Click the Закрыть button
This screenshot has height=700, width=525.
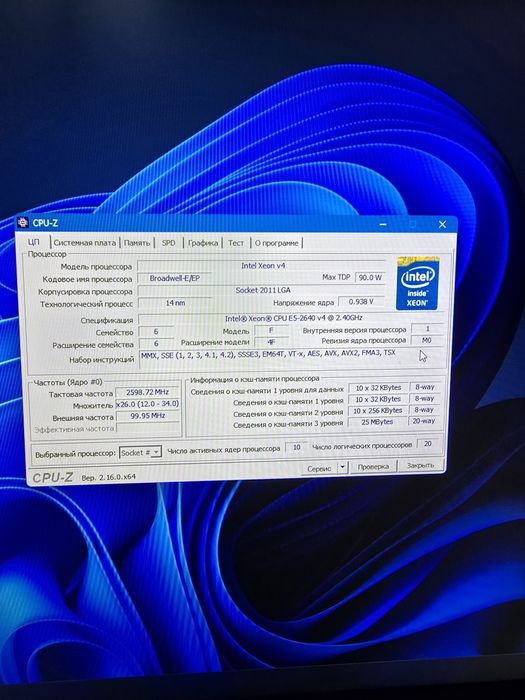[420, 465]
